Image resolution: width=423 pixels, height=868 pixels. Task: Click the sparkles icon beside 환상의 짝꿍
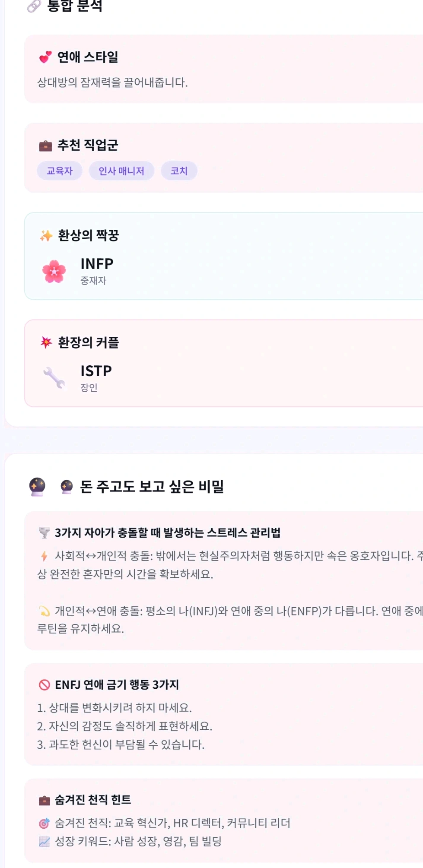(46, 235)
